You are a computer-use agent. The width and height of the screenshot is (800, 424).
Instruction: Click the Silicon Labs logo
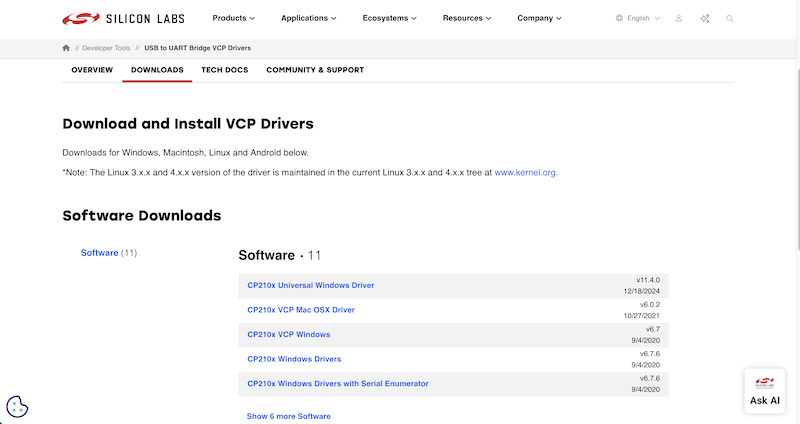[x=123, y=19]
